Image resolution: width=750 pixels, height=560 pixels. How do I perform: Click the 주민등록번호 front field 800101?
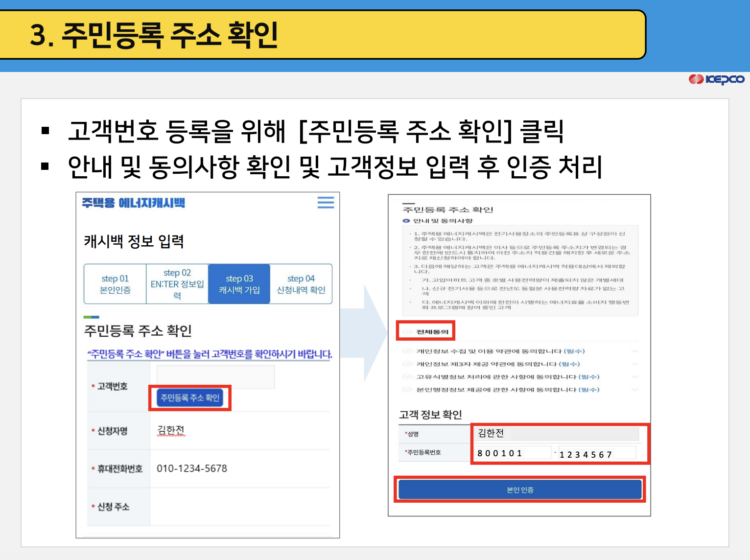pos(514,453)
